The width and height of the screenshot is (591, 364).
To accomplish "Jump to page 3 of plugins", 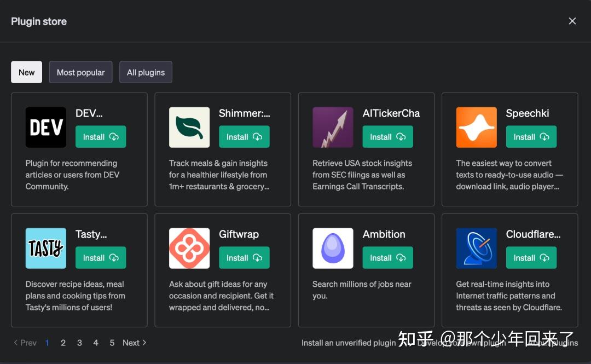I will pos(79,343).
